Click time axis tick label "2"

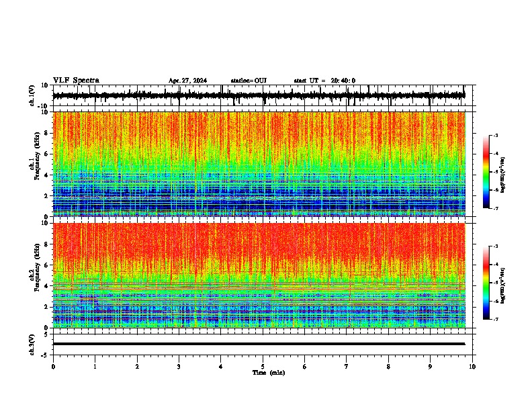point(137,367)
